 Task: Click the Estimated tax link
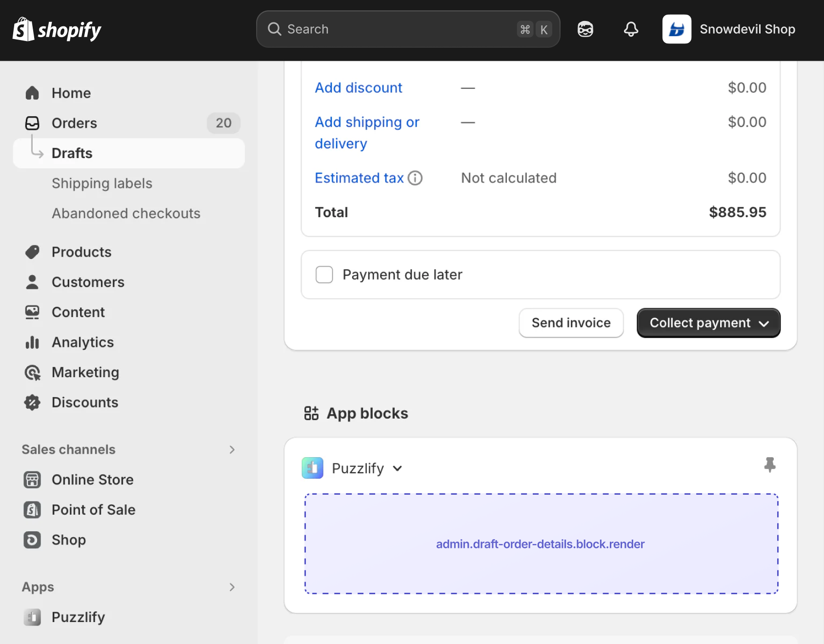(359, 178)
